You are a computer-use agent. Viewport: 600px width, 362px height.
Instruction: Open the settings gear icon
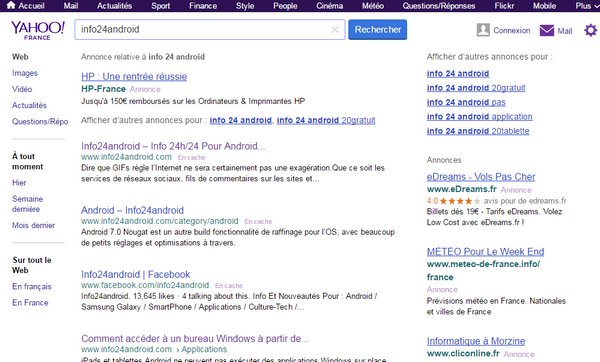[590, 30]
